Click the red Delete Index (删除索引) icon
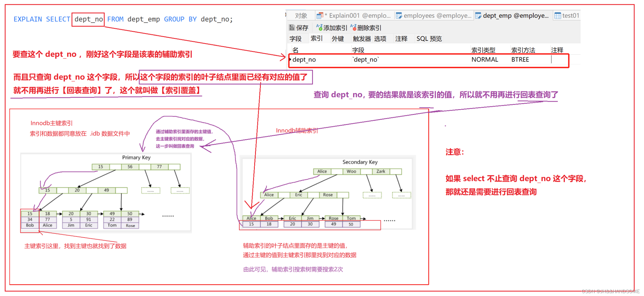The width and height of the screenshot is (644, 296). click(353, 27)
